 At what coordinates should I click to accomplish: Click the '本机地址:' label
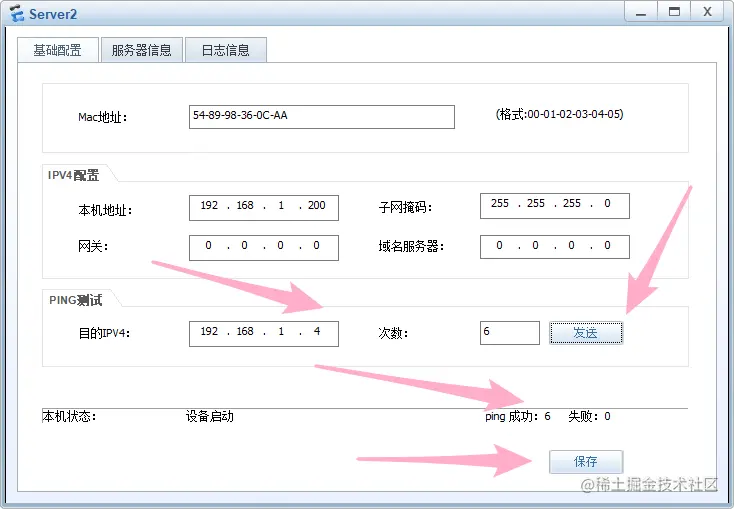point(105,211)
